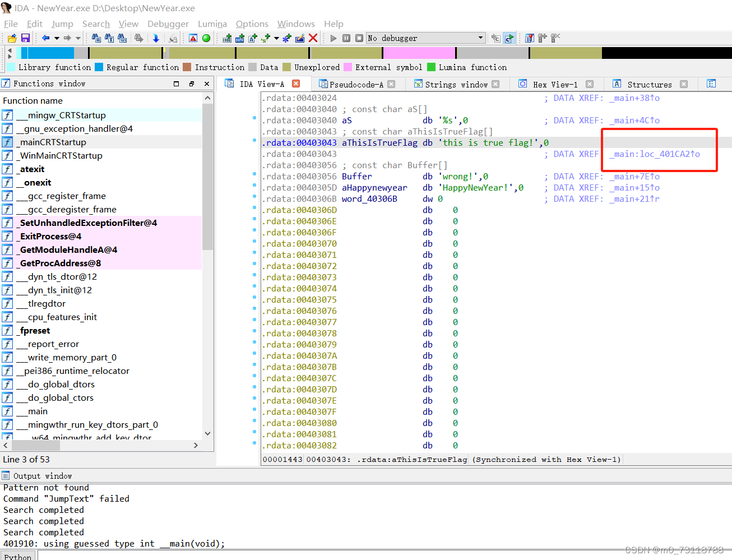Open the File menu
The width and height of the screenshot is (732, 560).
11,24
